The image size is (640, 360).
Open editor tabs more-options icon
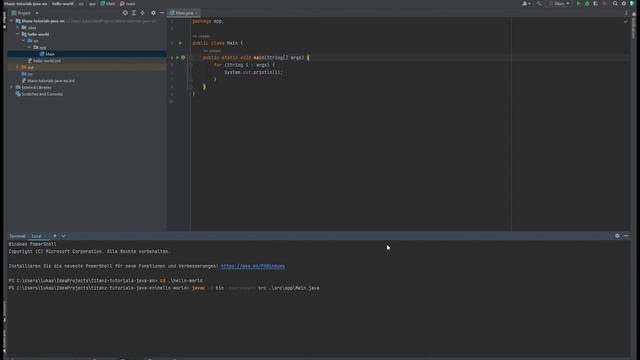point(626,13)
